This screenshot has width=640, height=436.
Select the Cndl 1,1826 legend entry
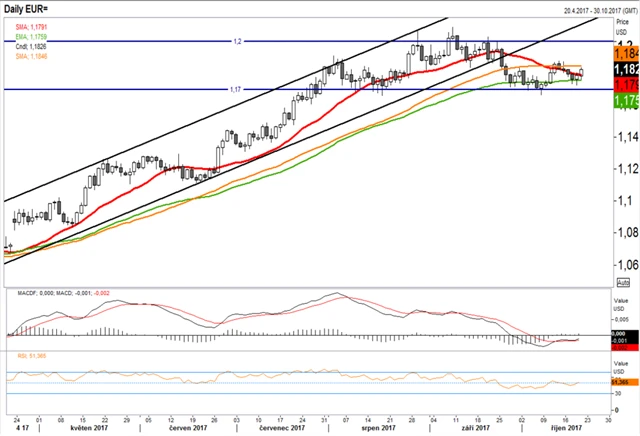click(x=31, y=47)
